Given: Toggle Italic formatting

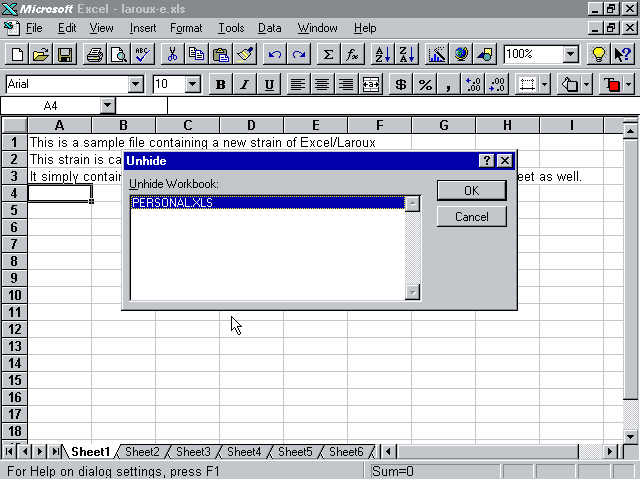Looking at the screenshot, I should 244,84.
